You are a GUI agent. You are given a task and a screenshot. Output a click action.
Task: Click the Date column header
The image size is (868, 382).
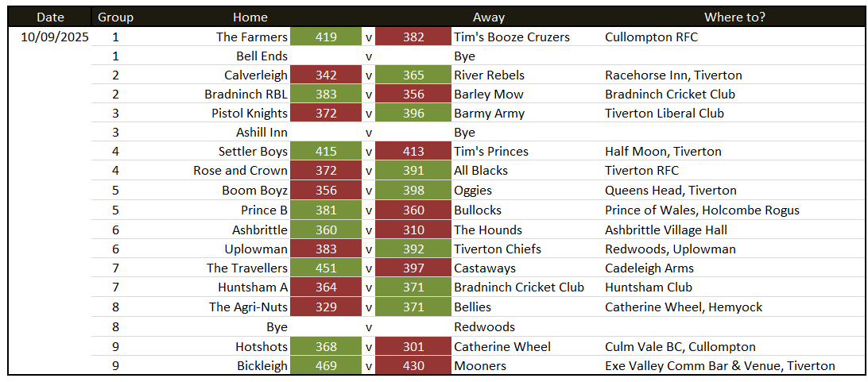point(50,17)
